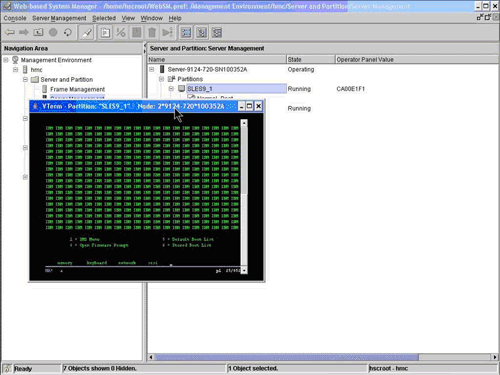Click the 'hscroot - hmc' status text
500x375 pixels.
point(389,368)
